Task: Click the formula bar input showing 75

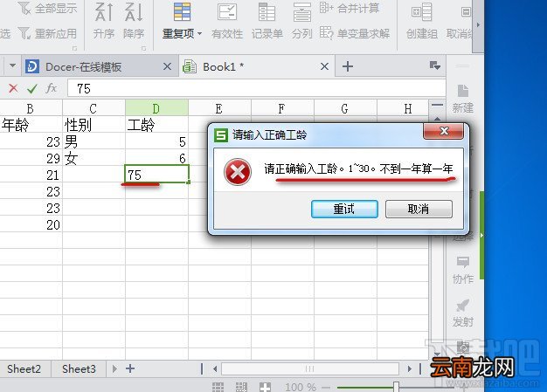Action: [256, 88]
